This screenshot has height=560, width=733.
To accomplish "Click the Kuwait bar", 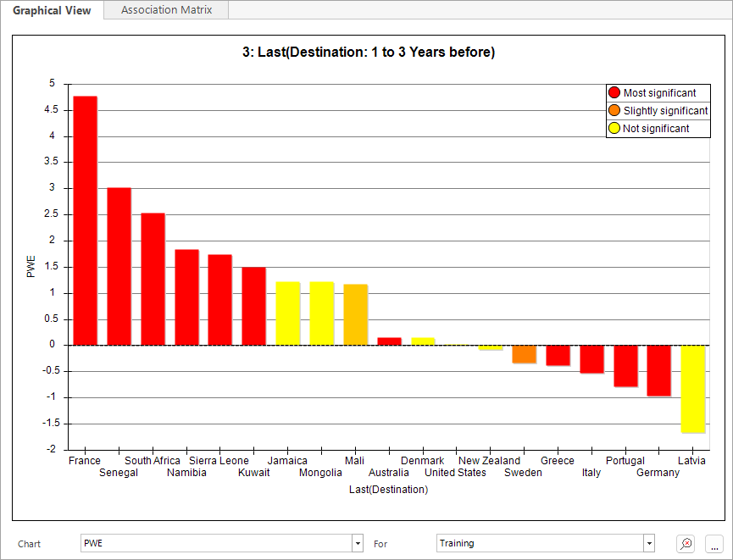I will [254, 306].
